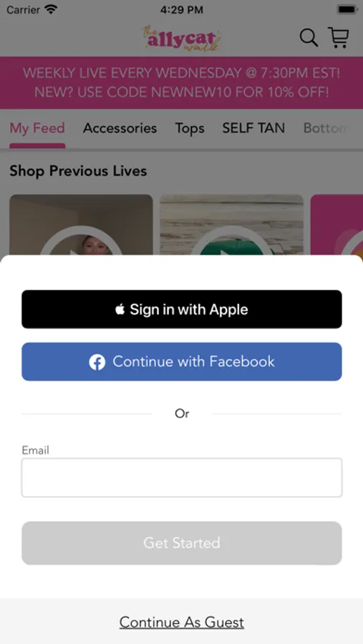Open search with the magnifying glass icon
Image resolution: width=363 pixels, height=644 pixels.
[x=309, y=38]
